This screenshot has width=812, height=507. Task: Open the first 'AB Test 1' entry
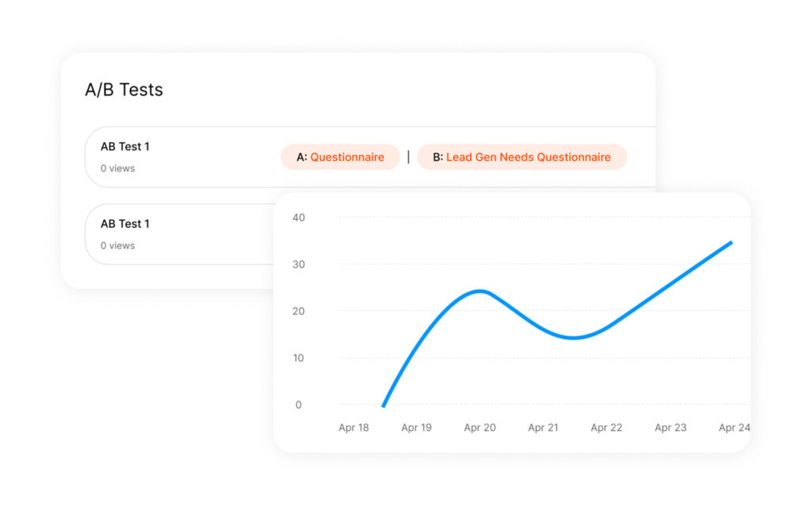124,146
